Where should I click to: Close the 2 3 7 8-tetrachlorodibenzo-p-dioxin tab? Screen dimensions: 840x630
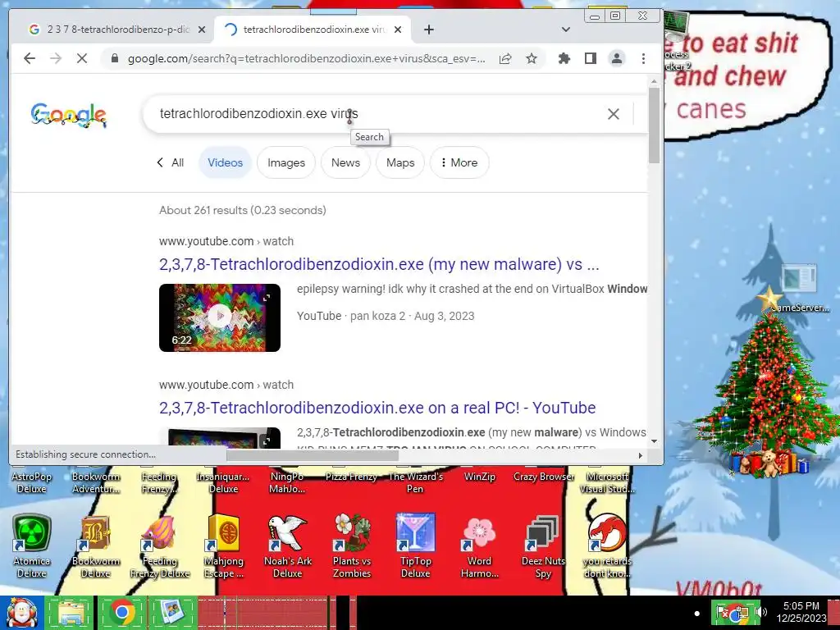point(202,30)
